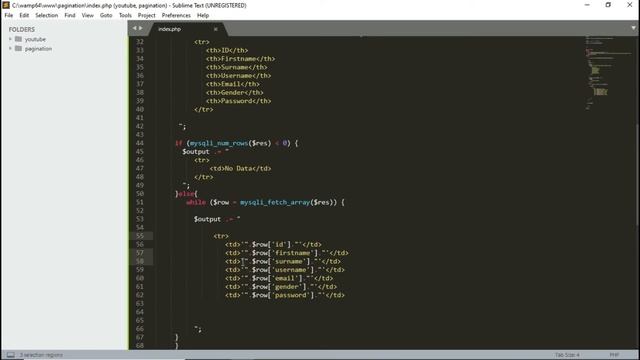The image size is (640, 360).
Task: Expand the youtube folder arrow
Action: pos(10,39)
